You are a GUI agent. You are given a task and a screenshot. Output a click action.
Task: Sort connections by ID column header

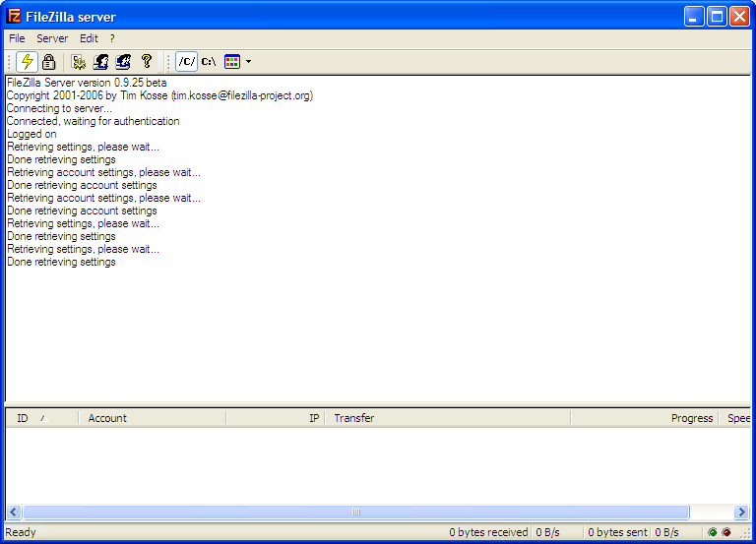42,418
